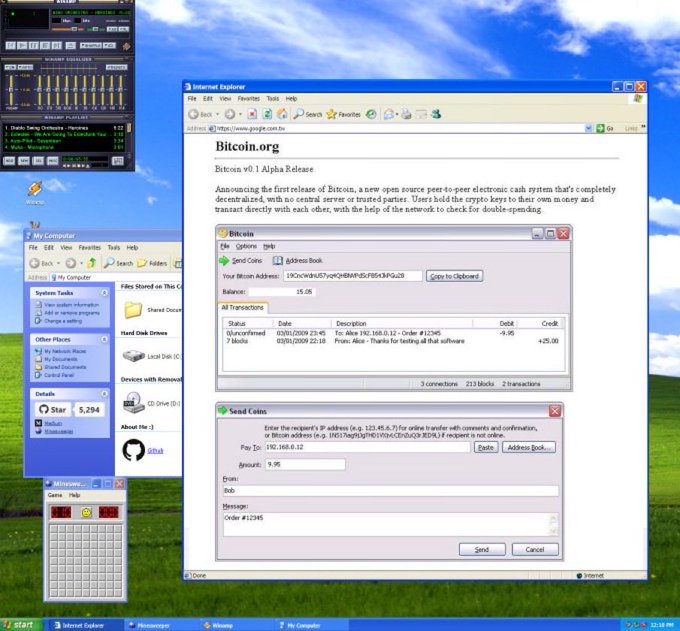
Task: Click the Send button in Send Coins
Action: click(482, 549)
